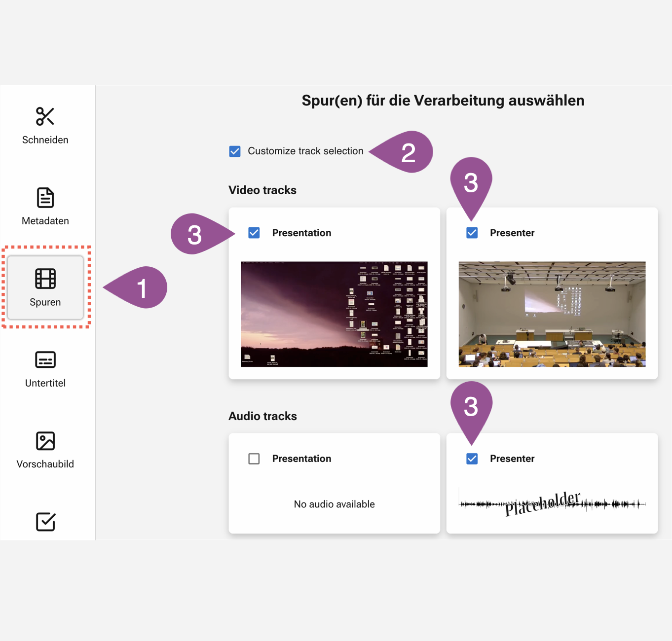Click the Presentation video desktop thumbnail
The image size is (672, 641).
pyautogui.click(x=334, y=314)
